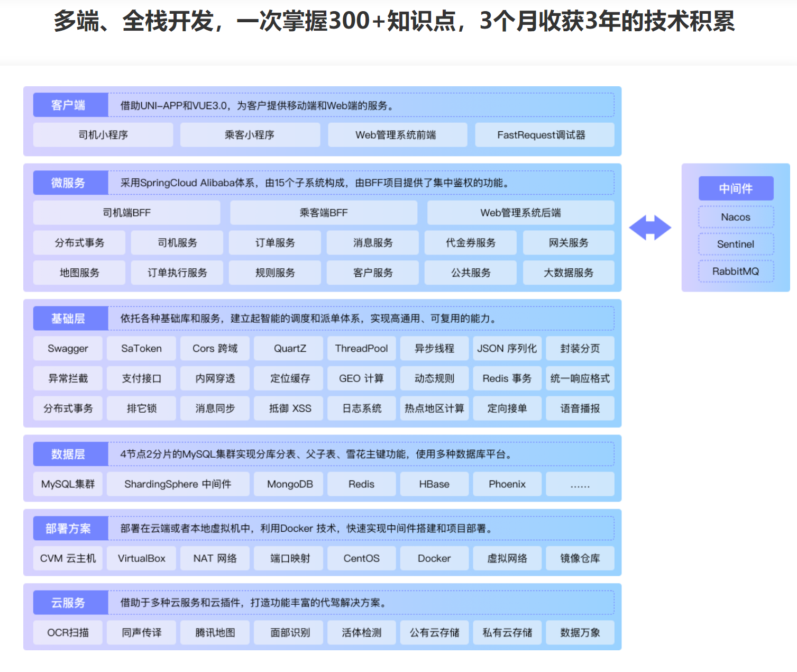Click the JSON 序列化 box
Image resolution: width=797 pixels, height=672 pixels.
tap(507, 348)
